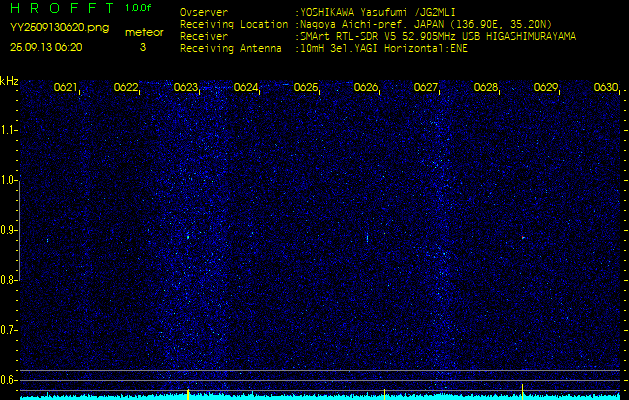Click the Receiver field label
The image size is (629, 400).
(204, 37)
